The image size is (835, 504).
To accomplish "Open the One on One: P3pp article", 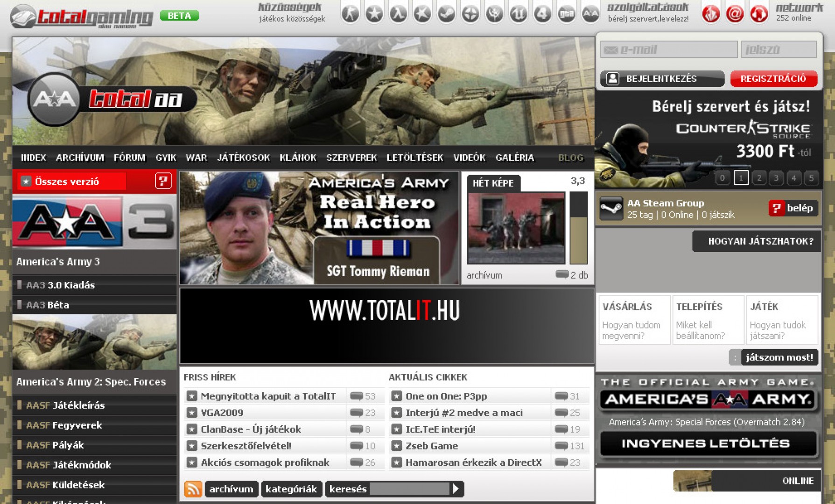I will point(446,396).
